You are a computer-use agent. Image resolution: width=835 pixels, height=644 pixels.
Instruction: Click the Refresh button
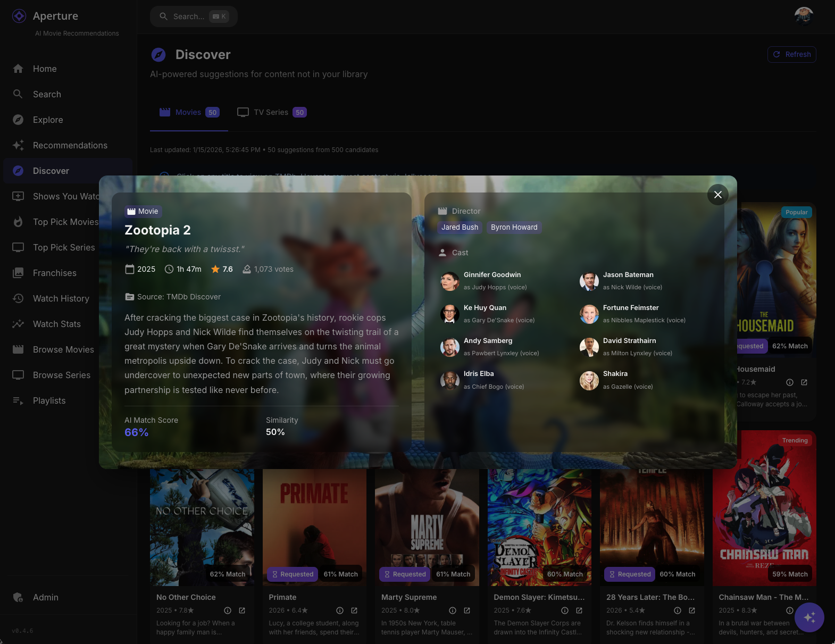[791, 54]
